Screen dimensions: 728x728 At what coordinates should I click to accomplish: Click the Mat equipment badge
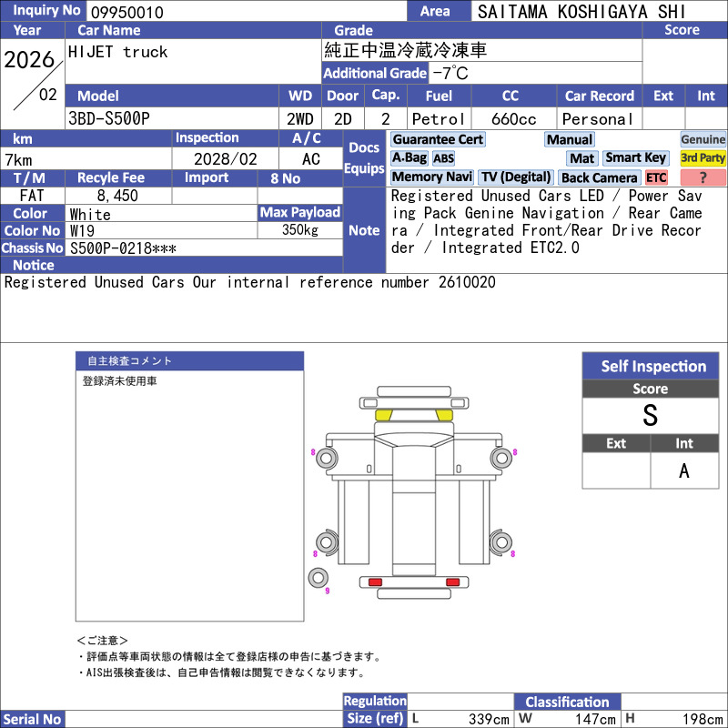click(x=582, y=158)
